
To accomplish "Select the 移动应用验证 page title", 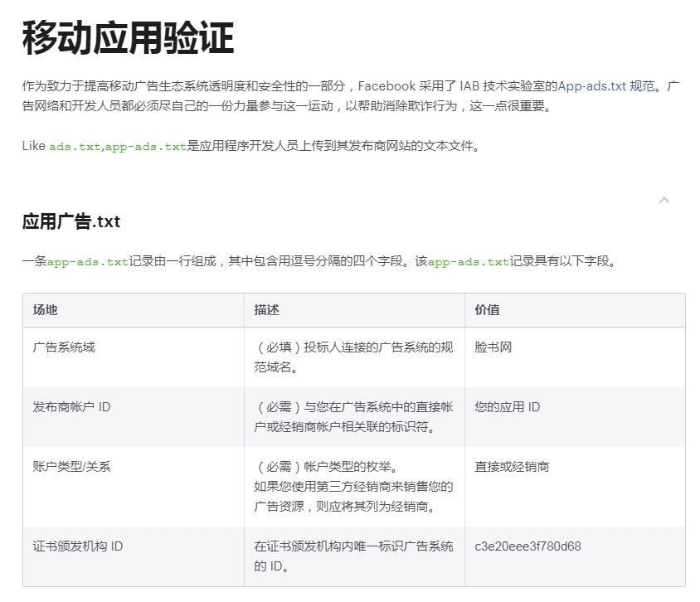I will coord(128,38).
